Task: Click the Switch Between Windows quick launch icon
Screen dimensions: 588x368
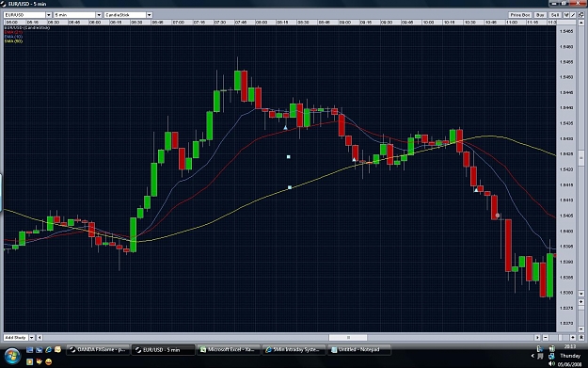Action: pos(39,349)
